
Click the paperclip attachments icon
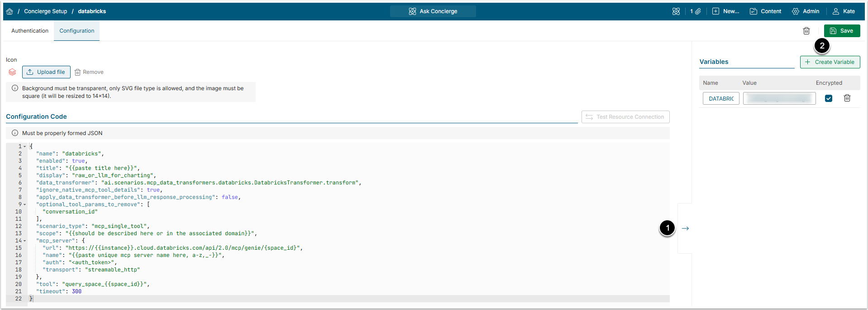pos(698,11)
